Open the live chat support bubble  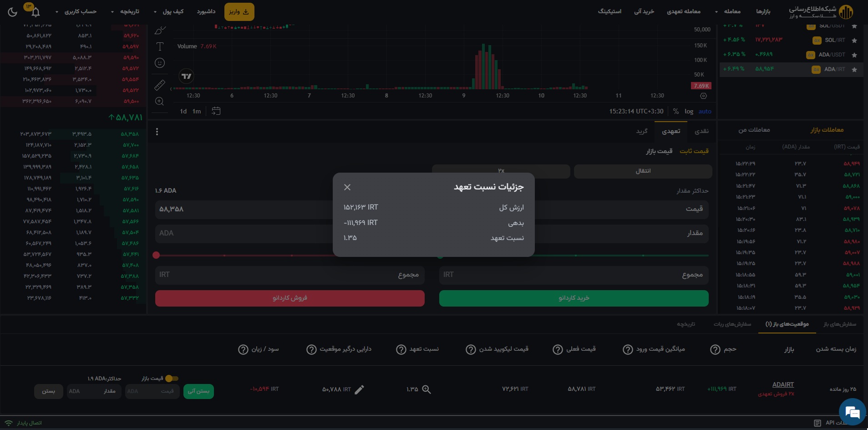(851, 412)
